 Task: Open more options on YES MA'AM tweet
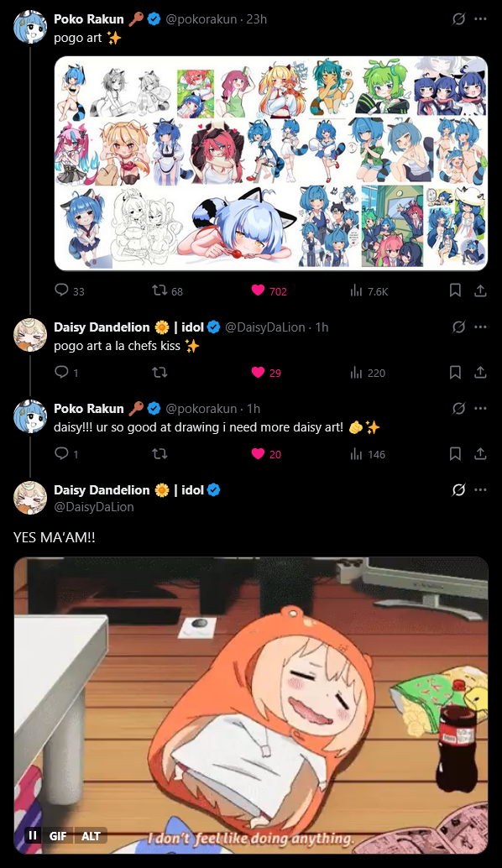(480, 490)
